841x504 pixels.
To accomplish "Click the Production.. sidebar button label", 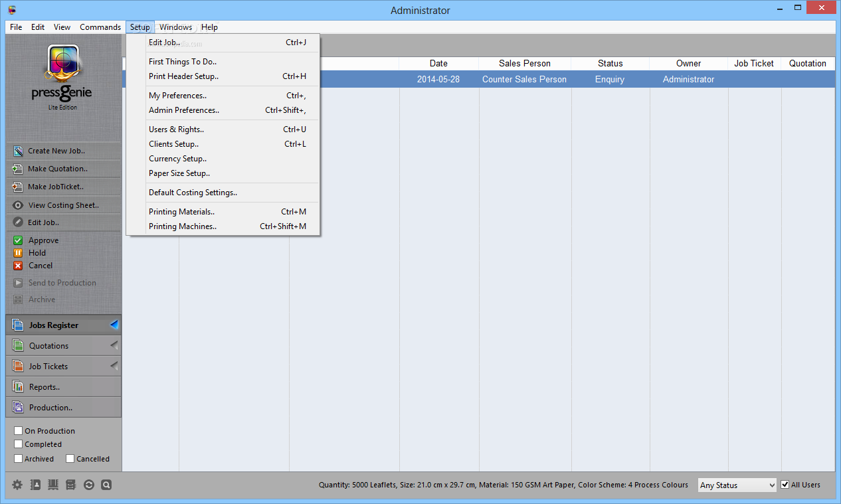I will [51, 408].
